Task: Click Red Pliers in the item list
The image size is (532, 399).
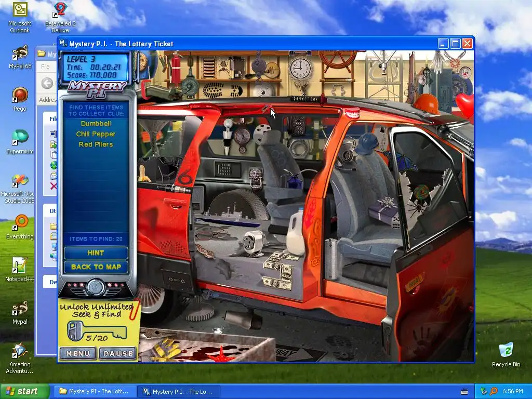Action: pyautogui.click(x=96, y=144)
